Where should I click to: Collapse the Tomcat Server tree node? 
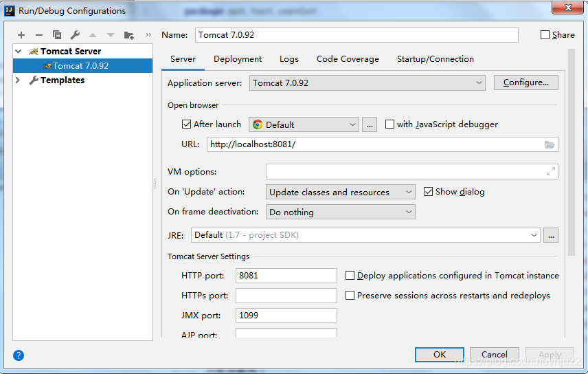(19, 51)
